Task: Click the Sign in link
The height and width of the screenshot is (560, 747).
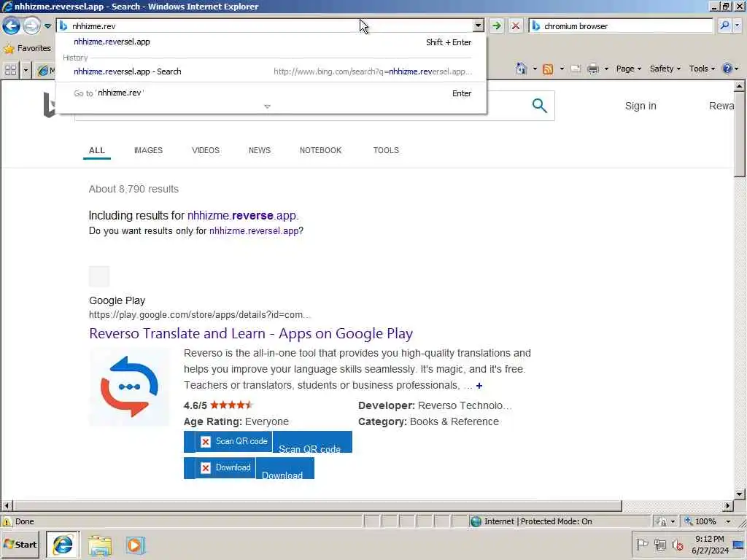Action: [640, 106]
